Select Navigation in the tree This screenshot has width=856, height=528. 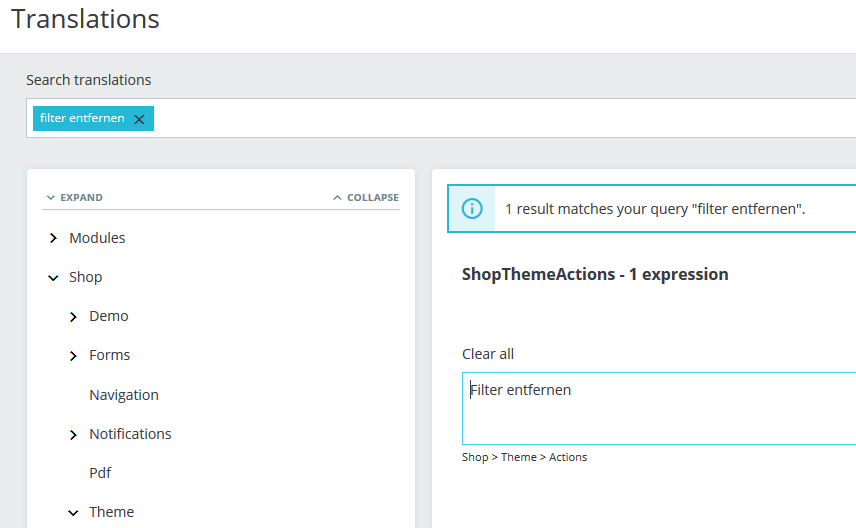tap(124, 395)
